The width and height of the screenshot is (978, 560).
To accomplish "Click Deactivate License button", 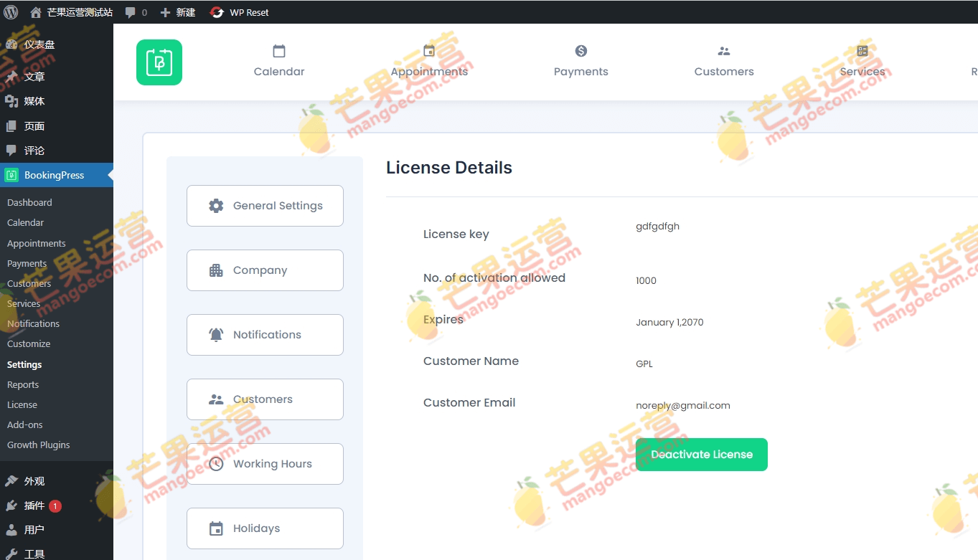I will 701,454.
